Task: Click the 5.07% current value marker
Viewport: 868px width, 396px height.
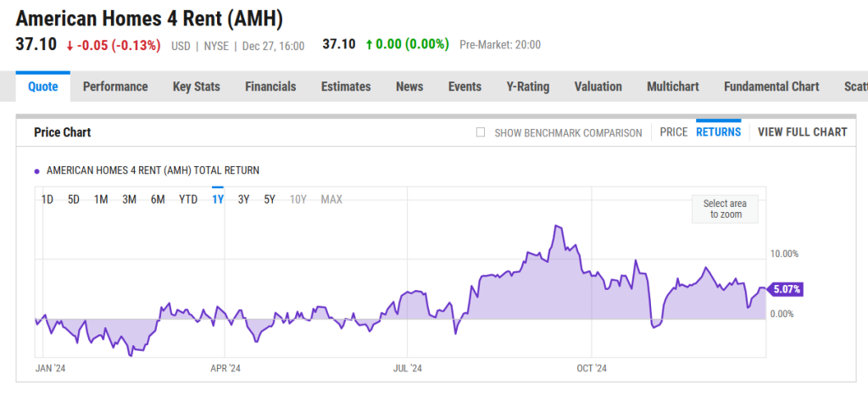Action: tap(785, 289)
